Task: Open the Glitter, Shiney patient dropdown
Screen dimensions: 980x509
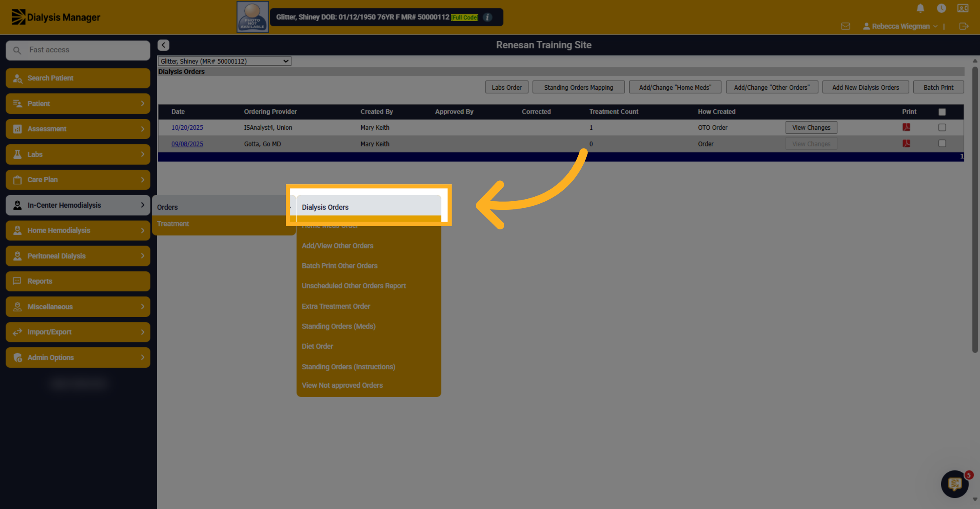Action: tap(225, 61)
